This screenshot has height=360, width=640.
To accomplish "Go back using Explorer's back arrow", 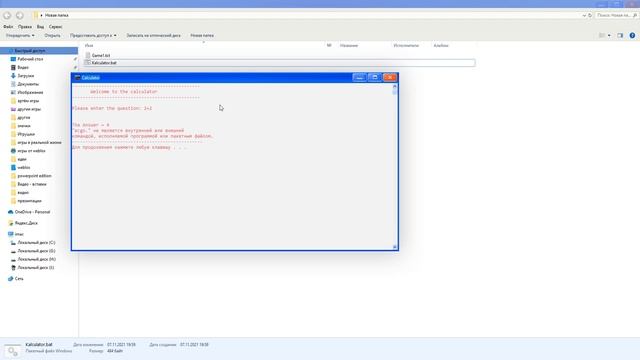I will pos(7,16).
